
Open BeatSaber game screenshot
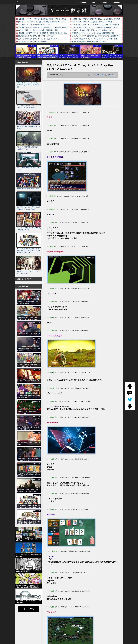tap(71, 440)
